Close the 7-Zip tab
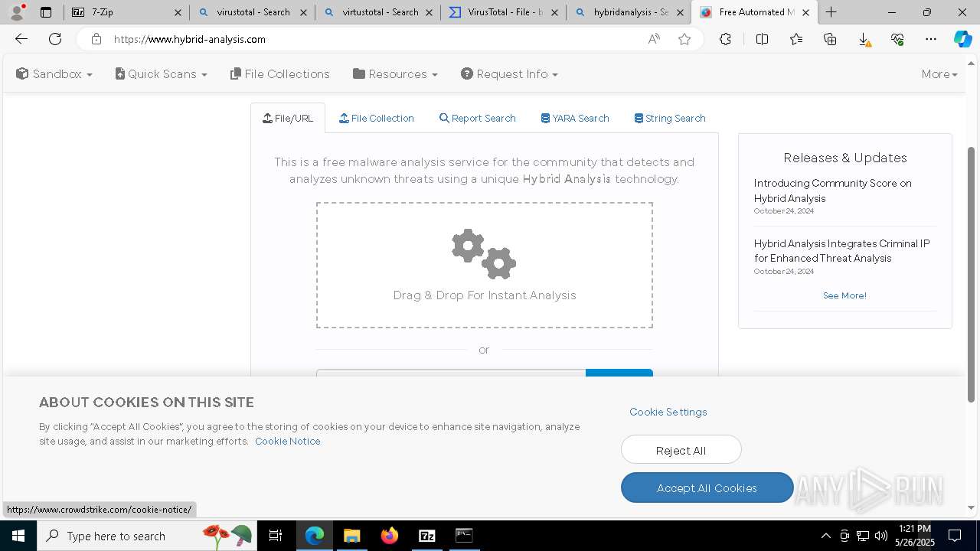 coord(178,12)
